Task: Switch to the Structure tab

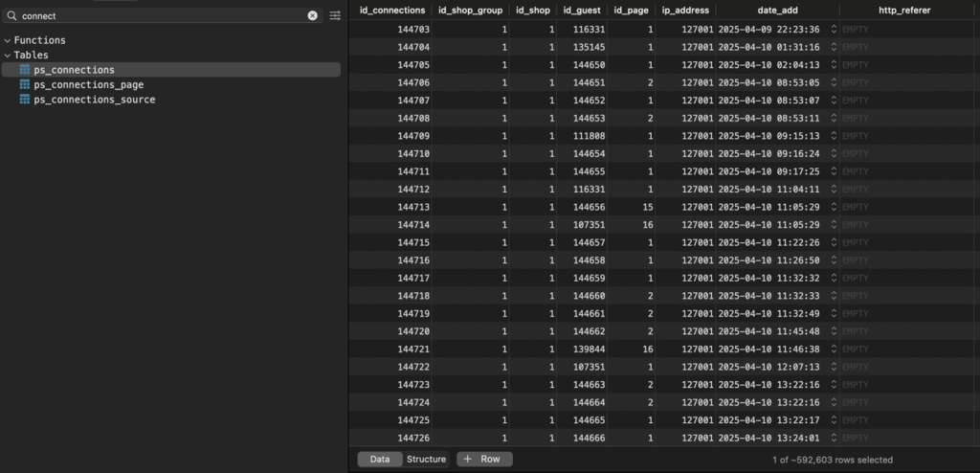Action: pos(426,460)
